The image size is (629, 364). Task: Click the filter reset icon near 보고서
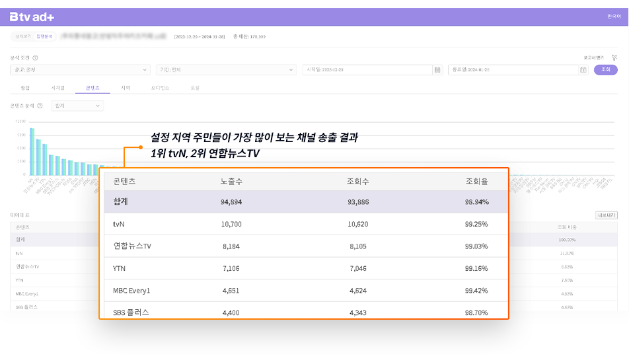point(614,57)
